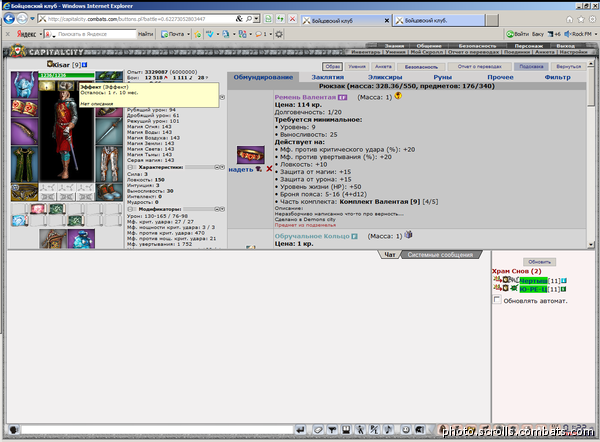Click the red-gold bracers equipment slot
This screenshot has height=442, width=600.
[24, 108]
